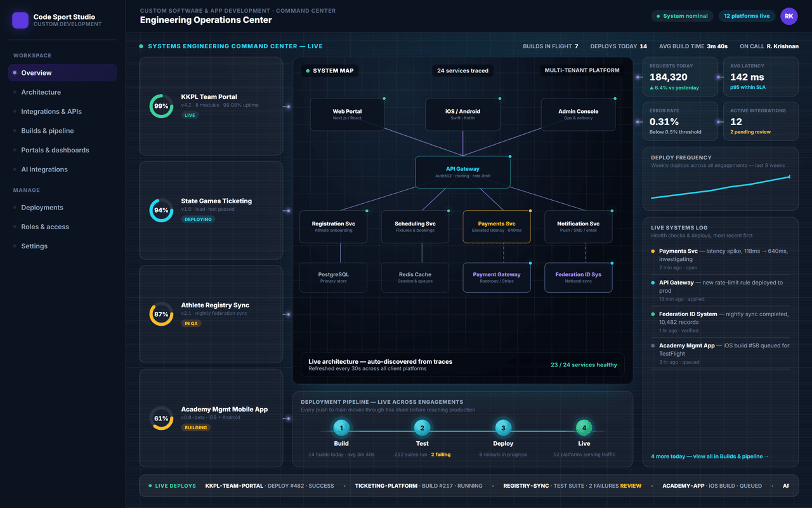
Task: Click '23 / 24 services healthy' text
Action: pos(584,365)
